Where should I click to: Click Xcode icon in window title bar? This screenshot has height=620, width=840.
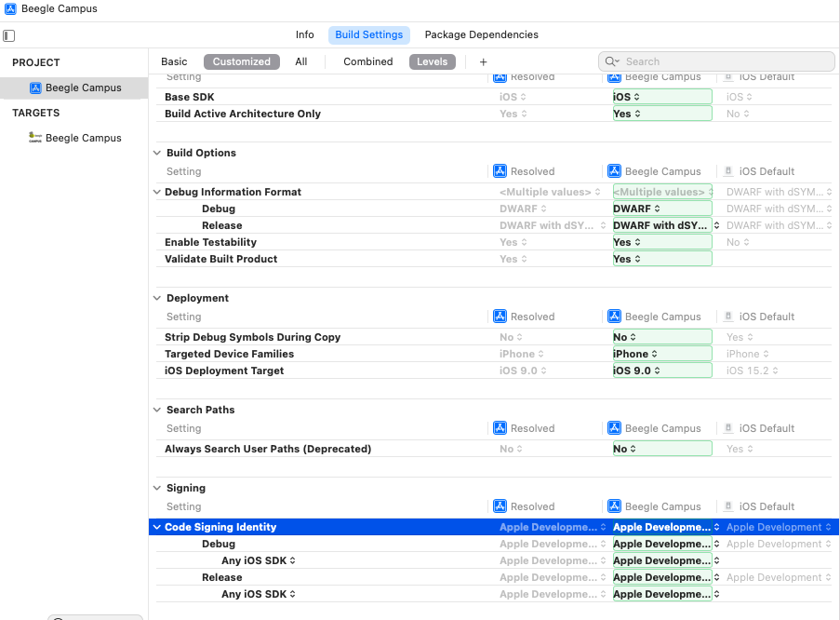[10, 8]
